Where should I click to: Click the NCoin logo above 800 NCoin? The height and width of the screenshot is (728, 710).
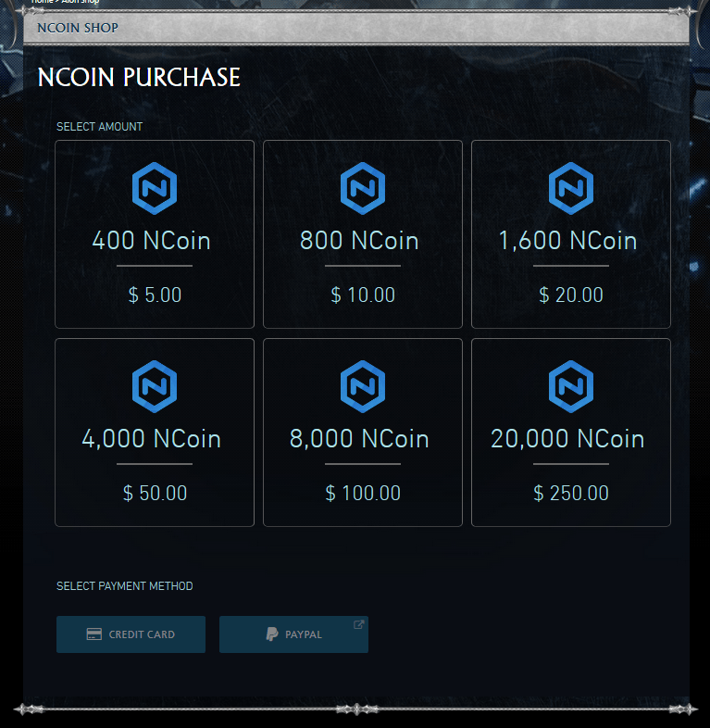(363, 189)
